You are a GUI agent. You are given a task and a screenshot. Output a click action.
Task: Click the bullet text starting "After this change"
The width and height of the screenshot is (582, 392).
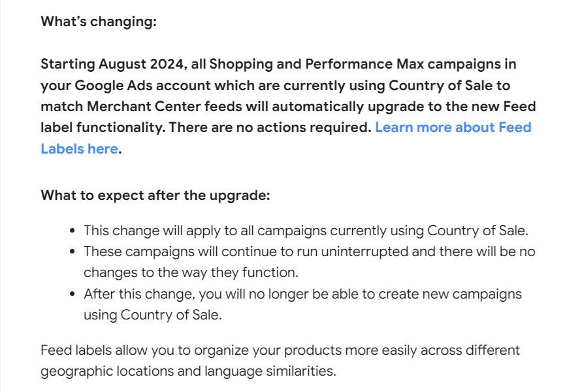(x=302, y=294)
